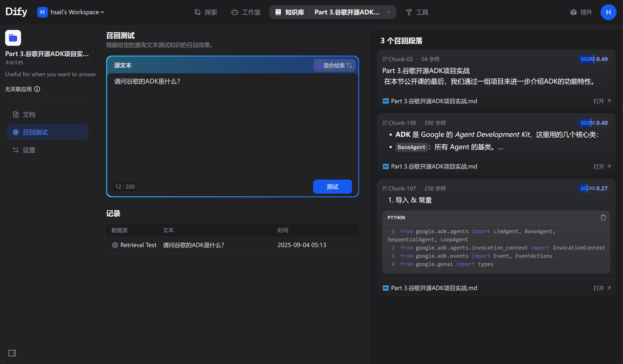
Task: Select 设置 in the sidebar
Action: click(x=47, y=150)
